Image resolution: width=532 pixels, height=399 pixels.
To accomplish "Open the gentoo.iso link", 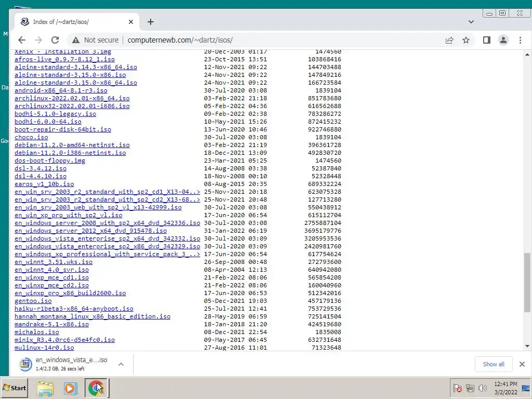I will pyautogui.click(x=33, y=301).
